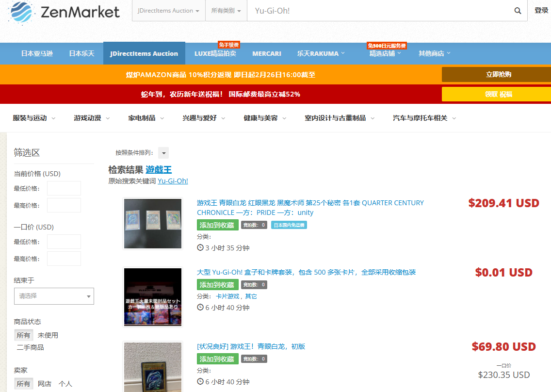This screenshot has width=551, height=392.
Task: Open the [状况良好] 游戏王 listing title
Action: (251, 347)
